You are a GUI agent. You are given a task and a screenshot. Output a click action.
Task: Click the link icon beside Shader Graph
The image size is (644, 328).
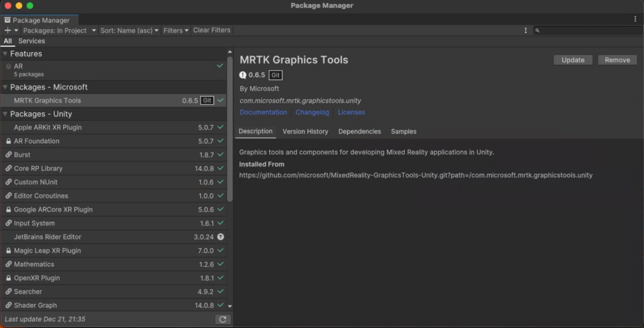click(8, 305)
